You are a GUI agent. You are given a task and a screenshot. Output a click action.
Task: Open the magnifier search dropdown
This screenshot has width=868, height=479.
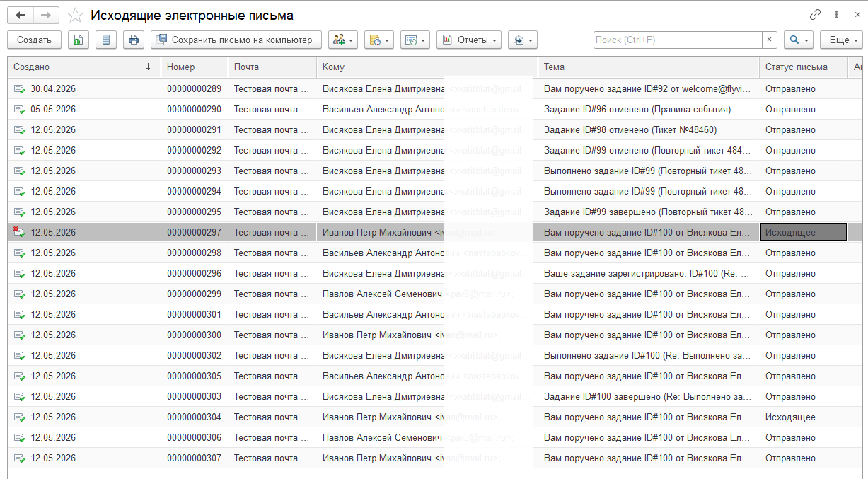click(x=798, y=40)
